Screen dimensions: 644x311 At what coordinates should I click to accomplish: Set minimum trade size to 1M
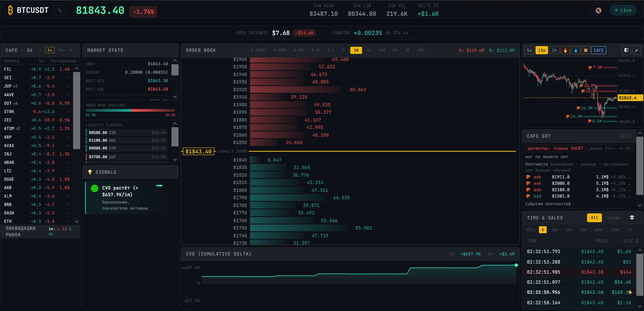pos(629,230)
